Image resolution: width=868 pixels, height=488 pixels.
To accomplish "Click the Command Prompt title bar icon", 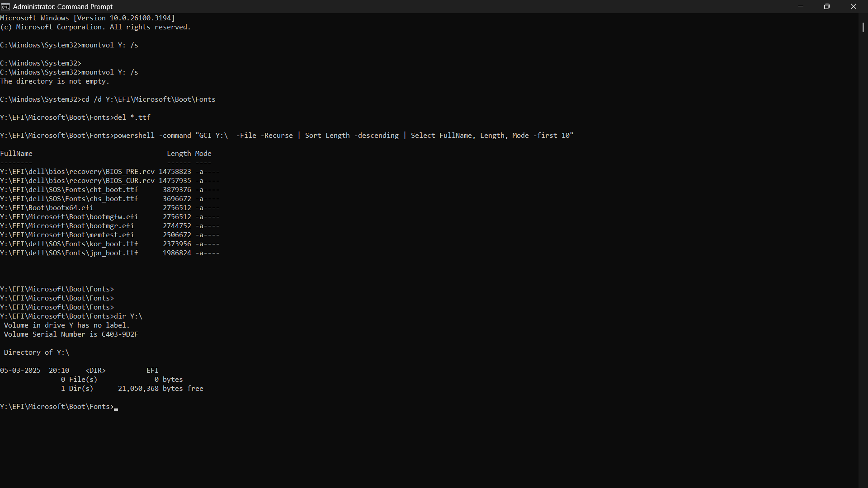I will click(x=5, y=6).
